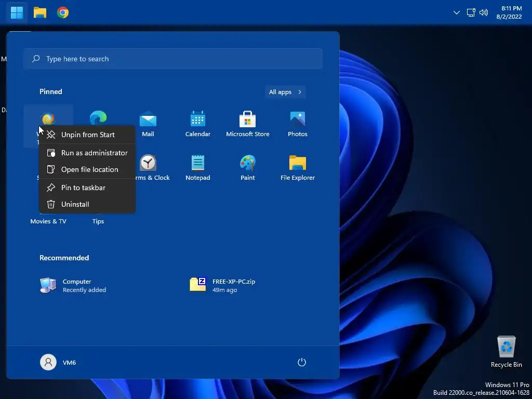Open recommended FREE-XP-PC.zip file

pyautogui.click(x=222, y=285)
